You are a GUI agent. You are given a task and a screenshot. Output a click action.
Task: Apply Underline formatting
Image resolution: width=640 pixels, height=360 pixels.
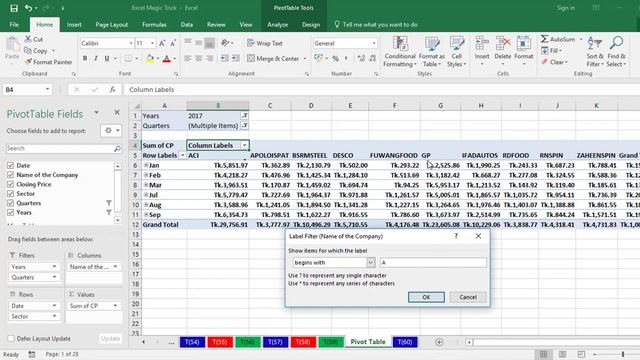107,58
